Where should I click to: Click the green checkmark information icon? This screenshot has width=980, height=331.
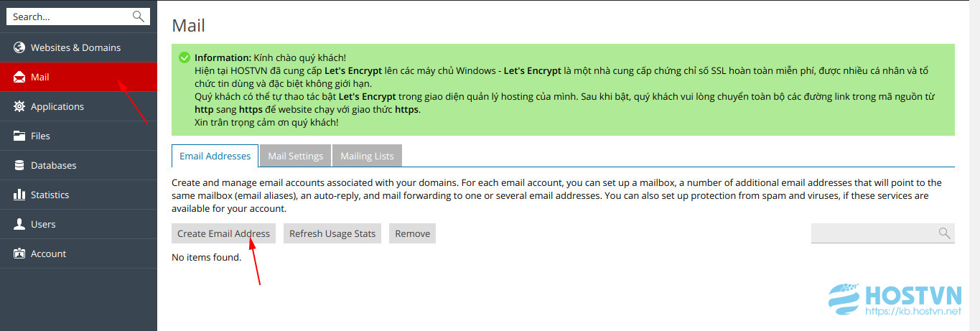point(185,57)
